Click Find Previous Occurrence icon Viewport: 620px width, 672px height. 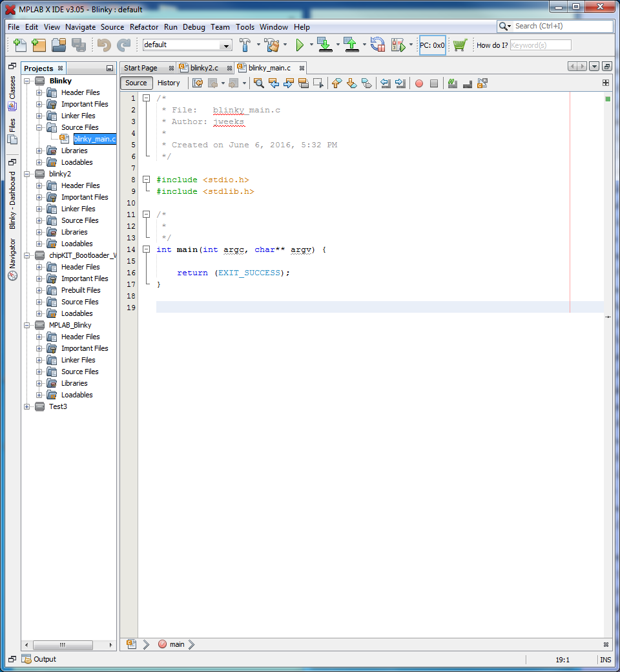(274, 83)
